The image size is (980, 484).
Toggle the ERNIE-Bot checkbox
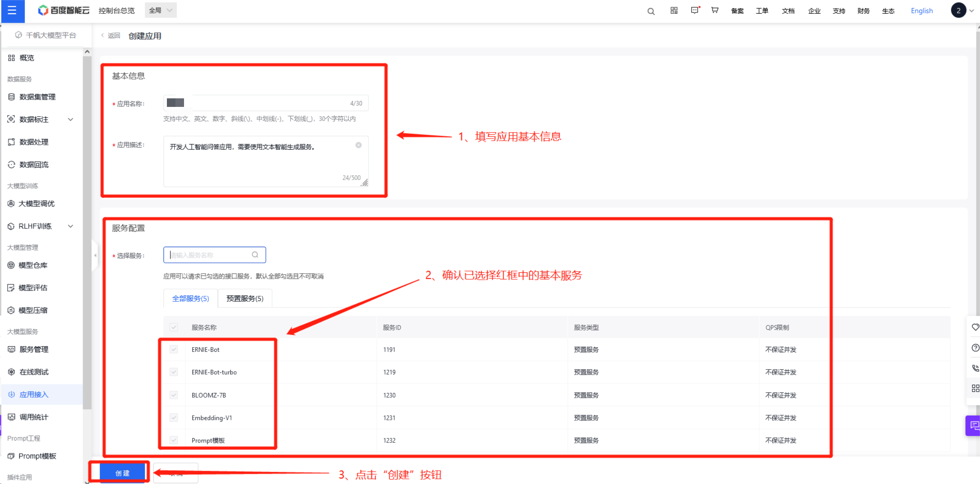pyautogui.click(x=174, y=350)
